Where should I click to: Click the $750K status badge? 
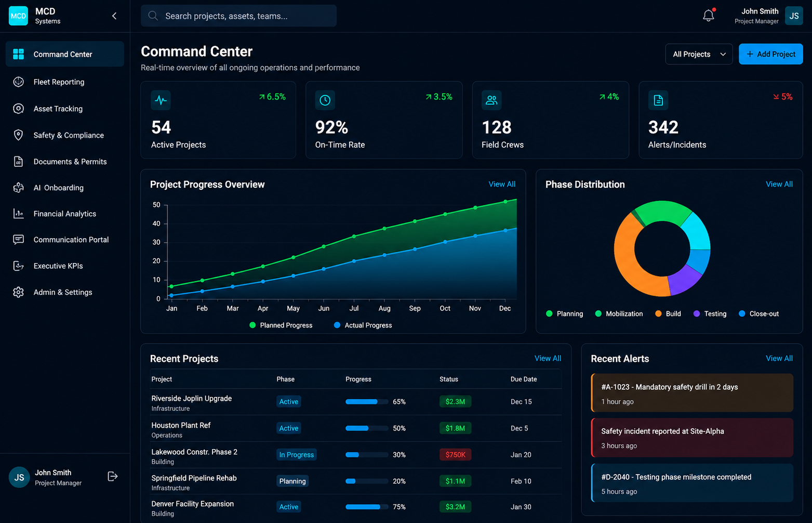(x=455, y=455)
